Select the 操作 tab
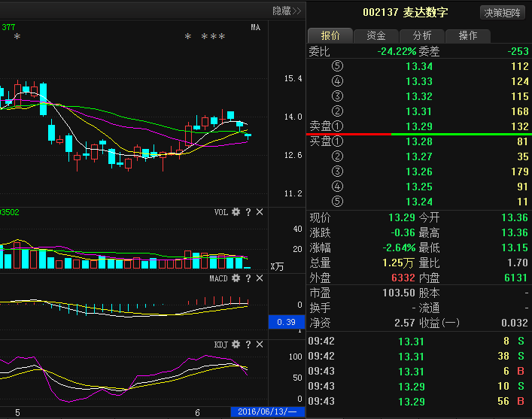This screenshot has width=532, height=419. pyautogui.click(x=468, y=35)
